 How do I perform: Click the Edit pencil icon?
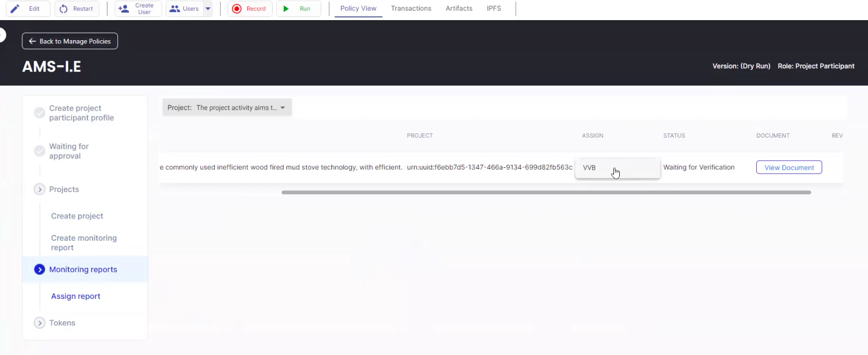(x=15, y=8)
